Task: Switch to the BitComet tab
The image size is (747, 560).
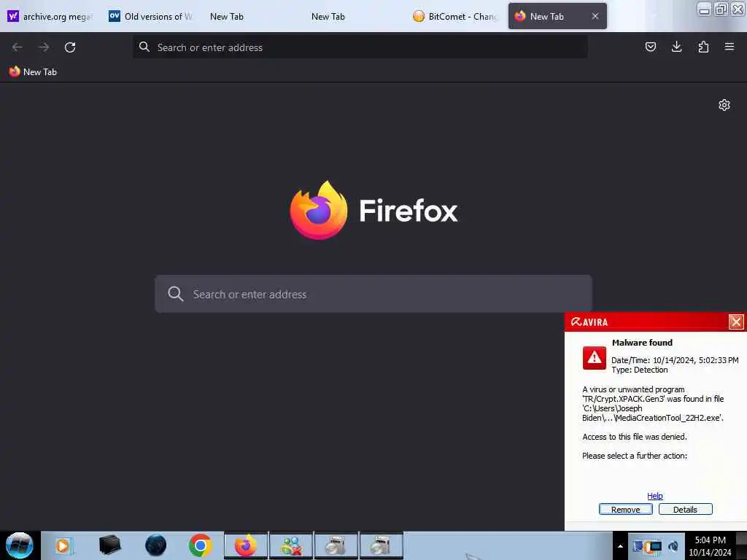Action: click(455, 17)
